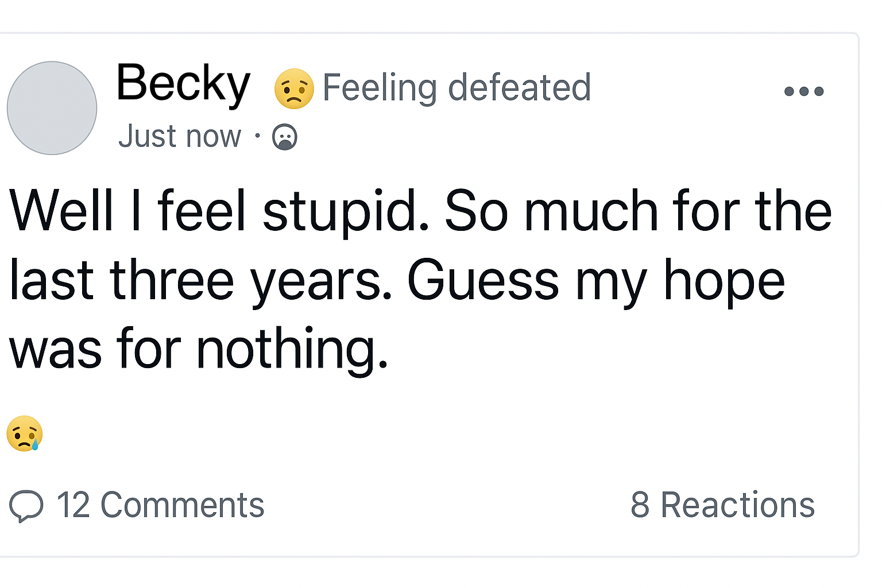Click the line "was for nothing."
882x588 pixels.
199,349
